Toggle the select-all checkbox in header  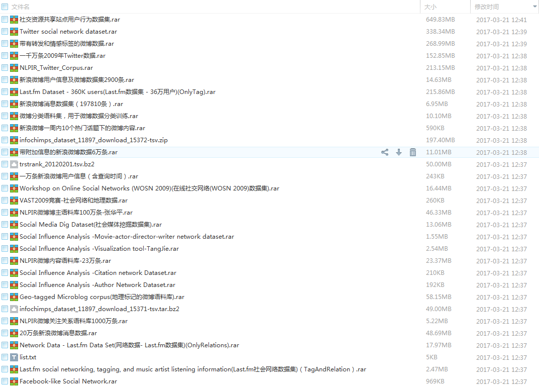(x=5, y=7)
